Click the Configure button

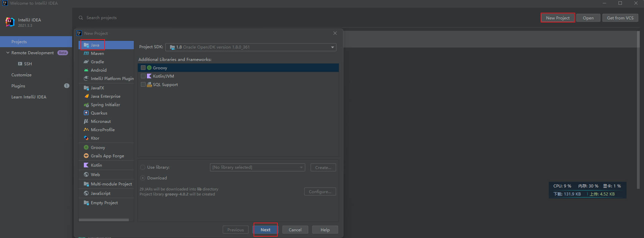320,192
